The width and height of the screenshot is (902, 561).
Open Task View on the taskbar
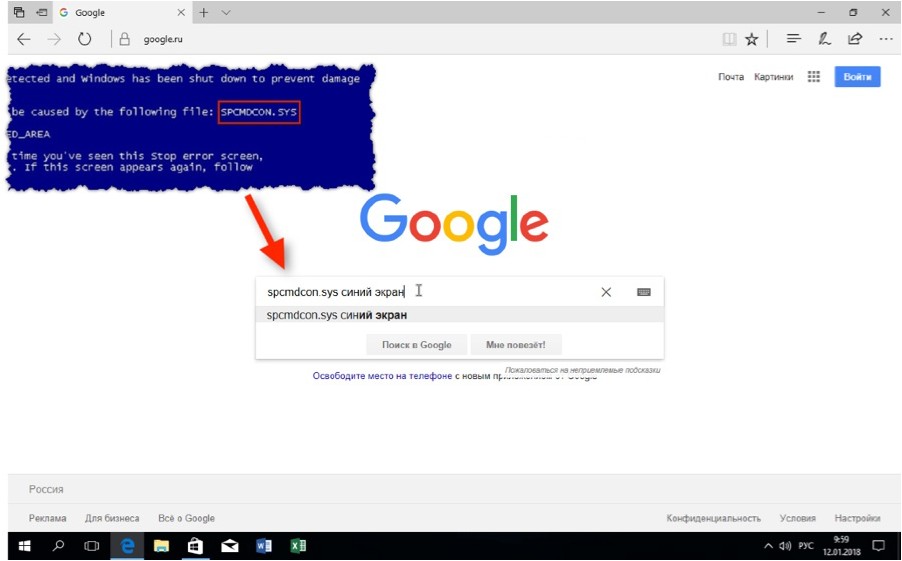pyautogui.click(x=91, y=545)
